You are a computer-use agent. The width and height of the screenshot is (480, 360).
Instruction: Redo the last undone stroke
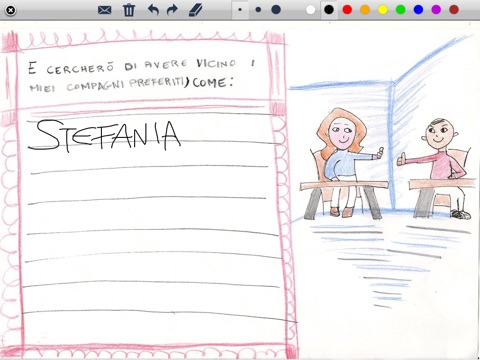(172, 10)
